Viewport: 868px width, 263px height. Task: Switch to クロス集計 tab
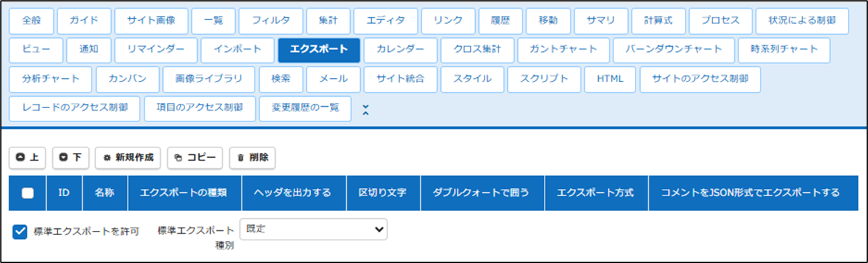click(x=477, y=49)
